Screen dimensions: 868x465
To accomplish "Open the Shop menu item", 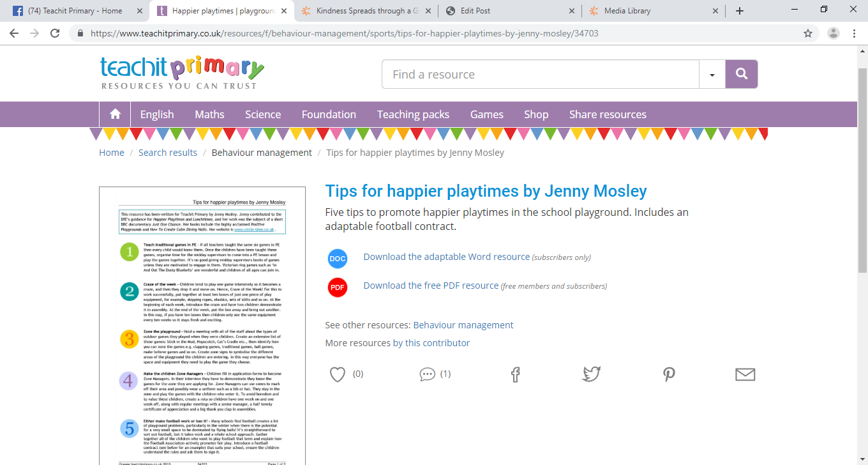I will point(536,114).
